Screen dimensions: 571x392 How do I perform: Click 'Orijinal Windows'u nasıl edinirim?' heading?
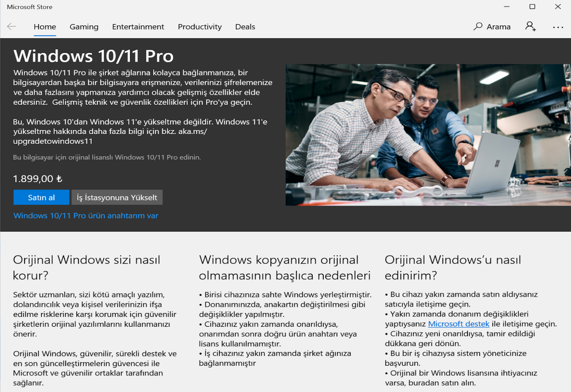tap(453, 268)
